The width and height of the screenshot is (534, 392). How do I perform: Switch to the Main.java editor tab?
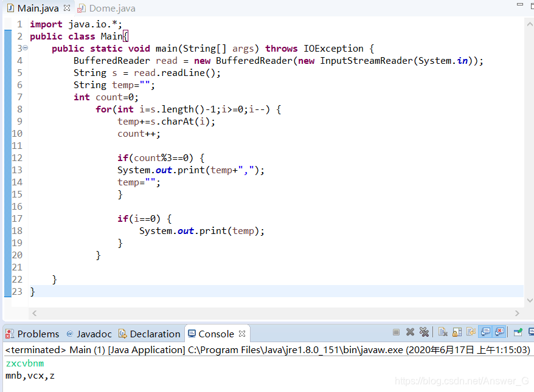coord(38,9)
